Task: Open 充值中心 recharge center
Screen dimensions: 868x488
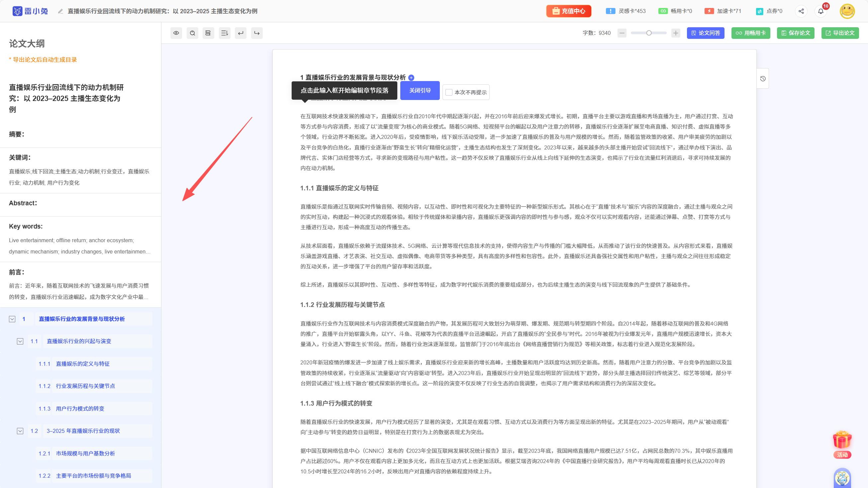Action: (x=568, y=11)
